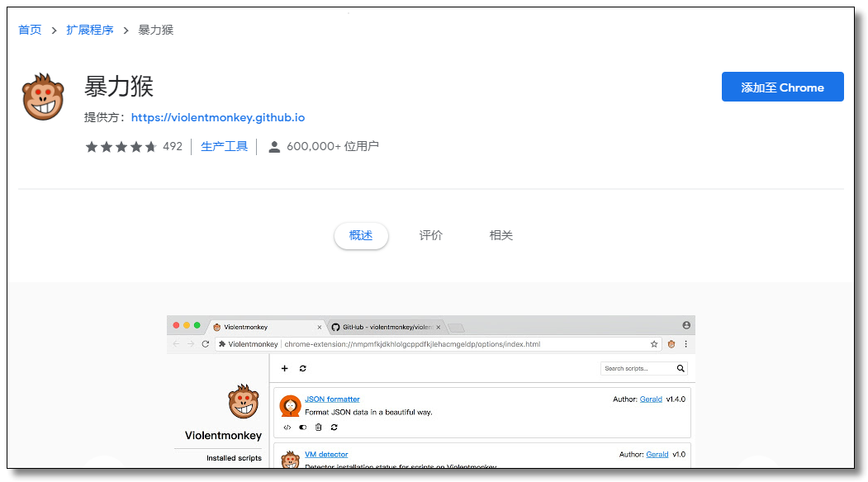Click the profile avatar icon in preview
This screenshot has height=482, width=868.
point(686,325)
